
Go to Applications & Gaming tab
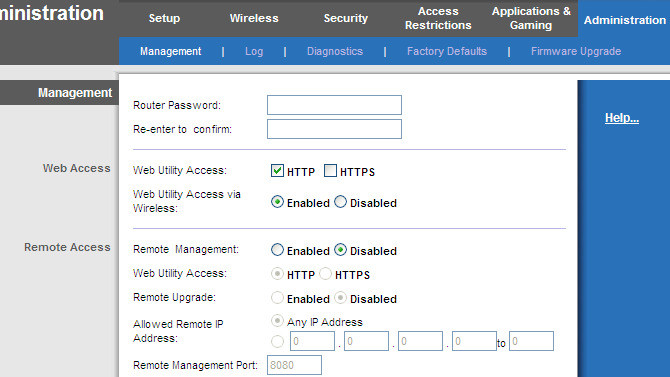pos(531,18)
